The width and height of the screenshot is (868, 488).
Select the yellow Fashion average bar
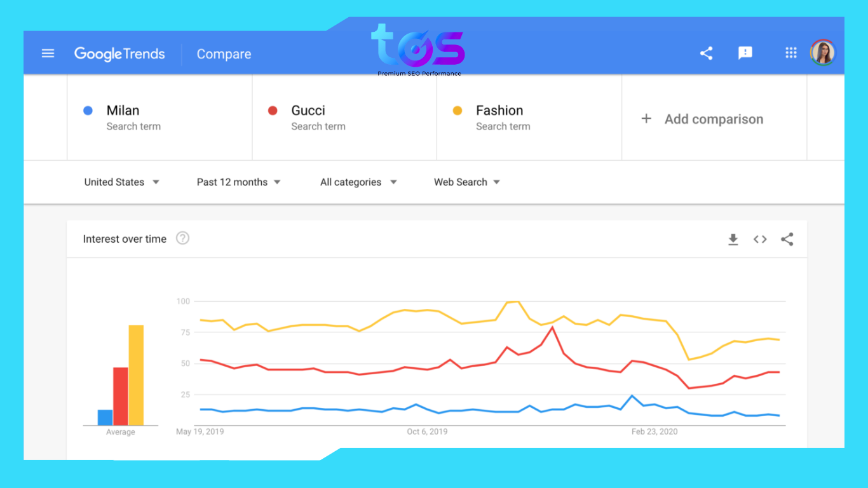point(135,374)
